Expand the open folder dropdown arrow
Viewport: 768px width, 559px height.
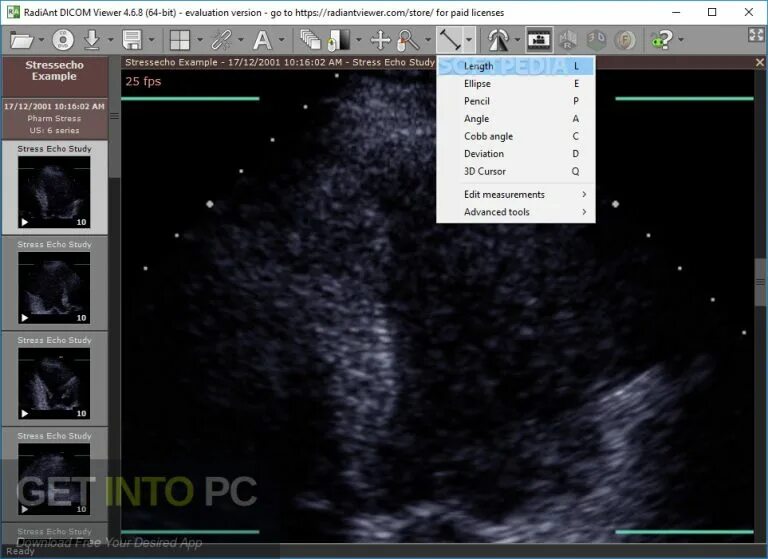point(41,40)
